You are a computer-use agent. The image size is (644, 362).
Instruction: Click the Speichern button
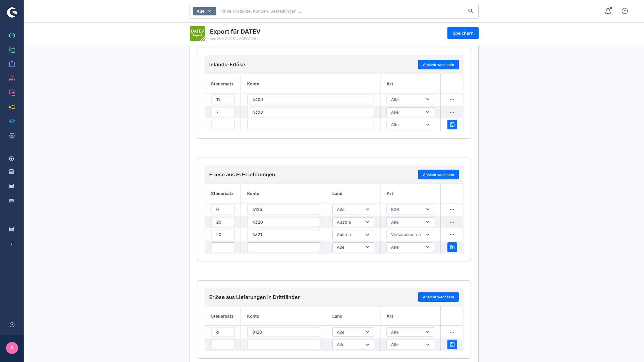(463, 33)
